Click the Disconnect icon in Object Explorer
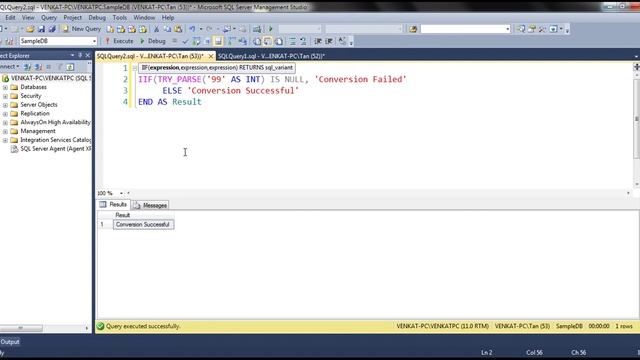Viewport: 640px width, 360px height. (38, 67)
